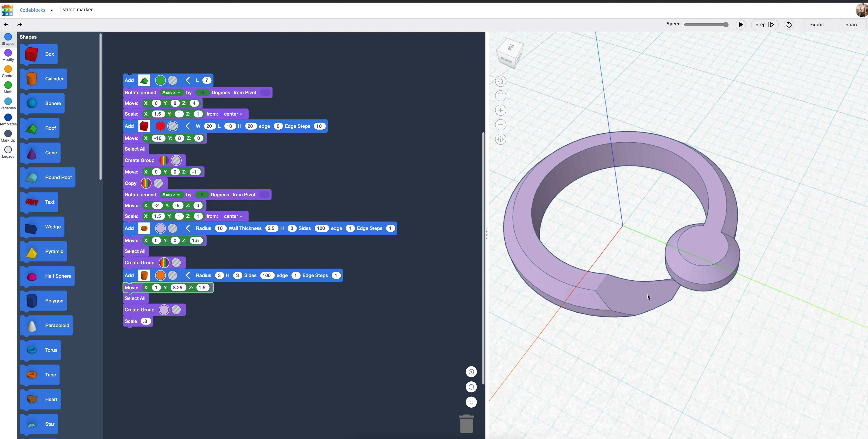Select the Control category tab
Screen dimensions: 868x439
tap(8, 72)
